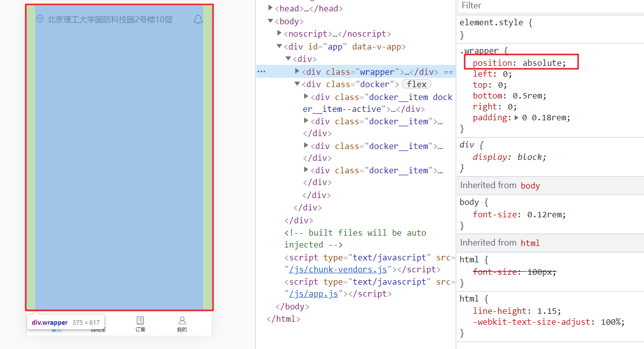Image resolution: width=644 pixels, height=349 pixels.
Task: Edit the position: absolute declaration
Action: click(x=519, y=63)
